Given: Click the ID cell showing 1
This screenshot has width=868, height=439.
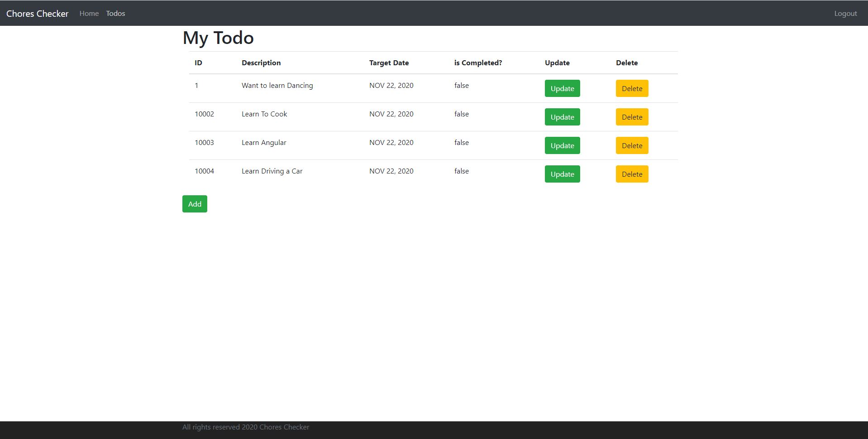Looking at the screenshot, I should pyautogui.click(x=196, y=86).
